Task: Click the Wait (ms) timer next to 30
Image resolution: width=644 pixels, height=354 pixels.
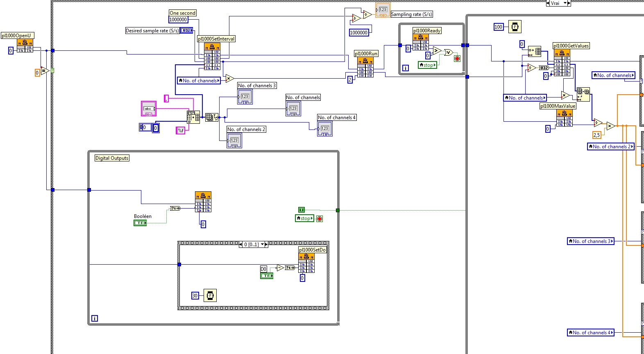Action: tap(210, 295)
